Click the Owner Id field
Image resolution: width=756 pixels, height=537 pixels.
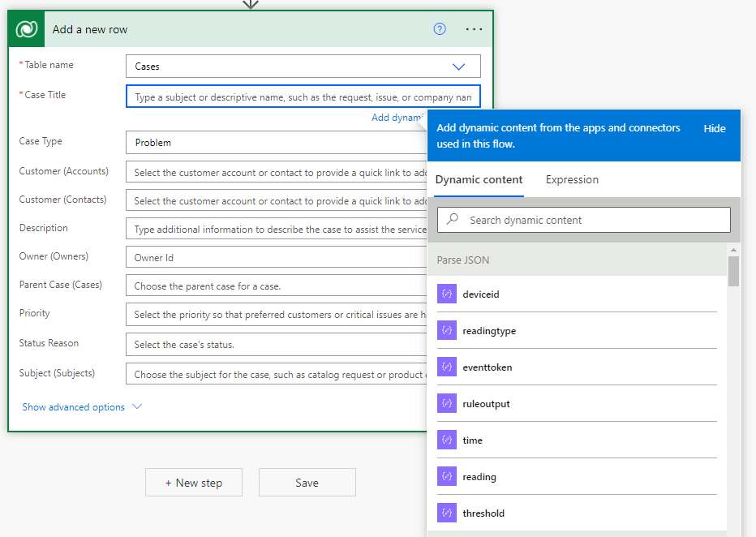[x=277, y=257]
